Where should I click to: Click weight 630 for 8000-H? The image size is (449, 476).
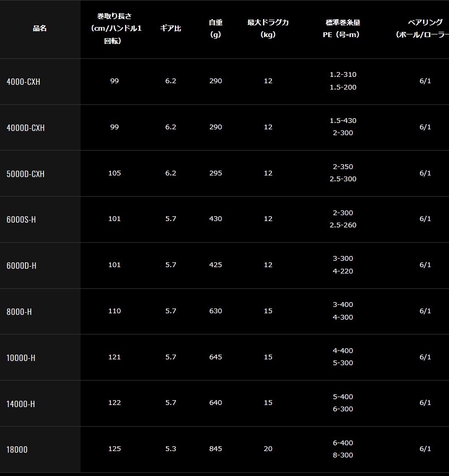click(216, 311)
